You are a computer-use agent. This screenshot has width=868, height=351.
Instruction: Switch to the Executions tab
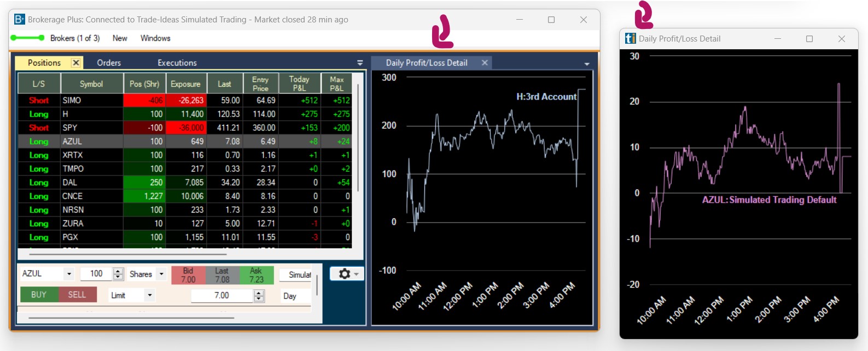(x=177, y=63)
